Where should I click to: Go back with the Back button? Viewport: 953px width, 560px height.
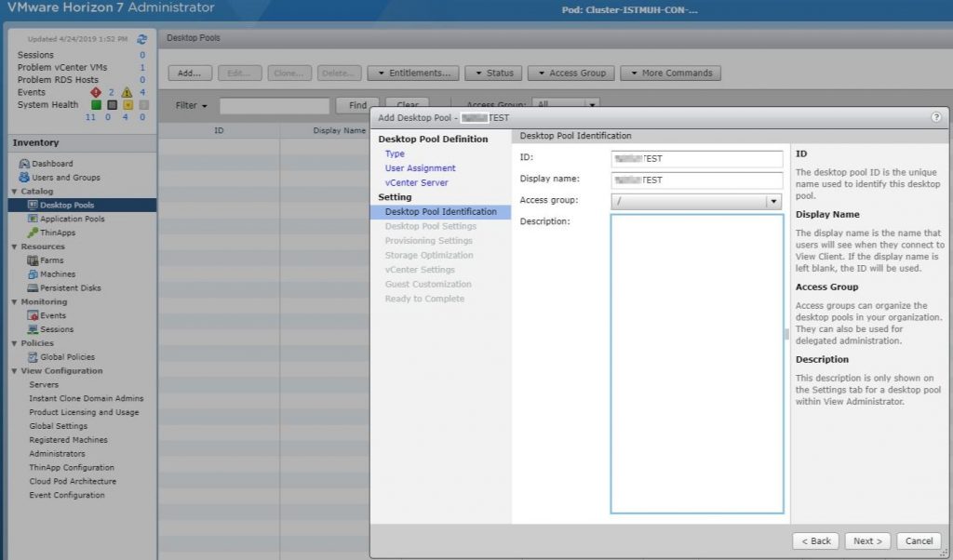point(815,541)
